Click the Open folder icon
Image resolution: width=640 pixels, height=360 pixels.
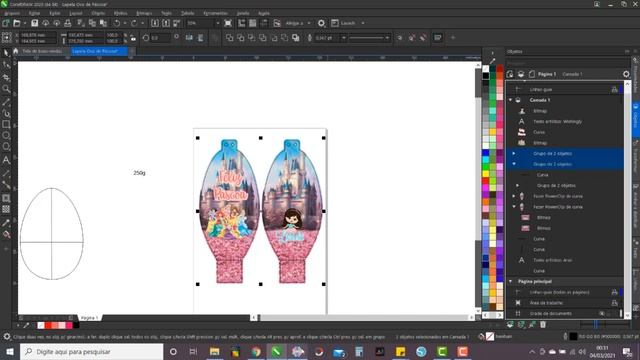tap(17, 23)
